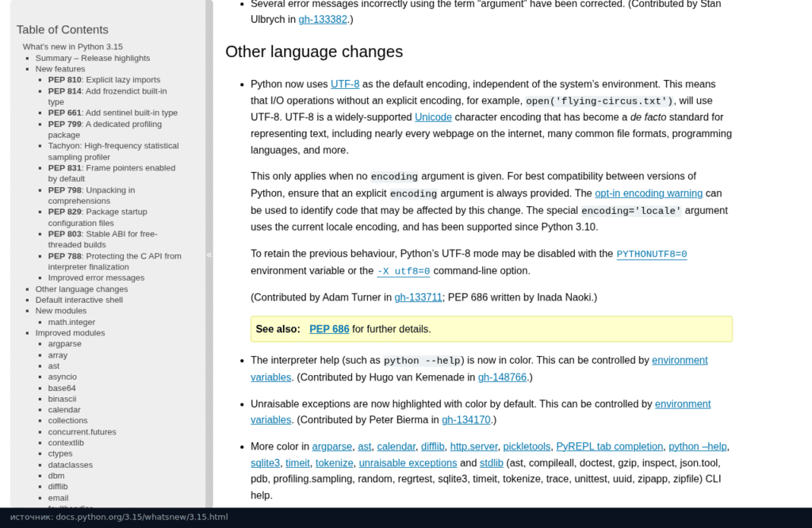Click the pickletools link
812x528 pixels.
(x=527, y=446)
